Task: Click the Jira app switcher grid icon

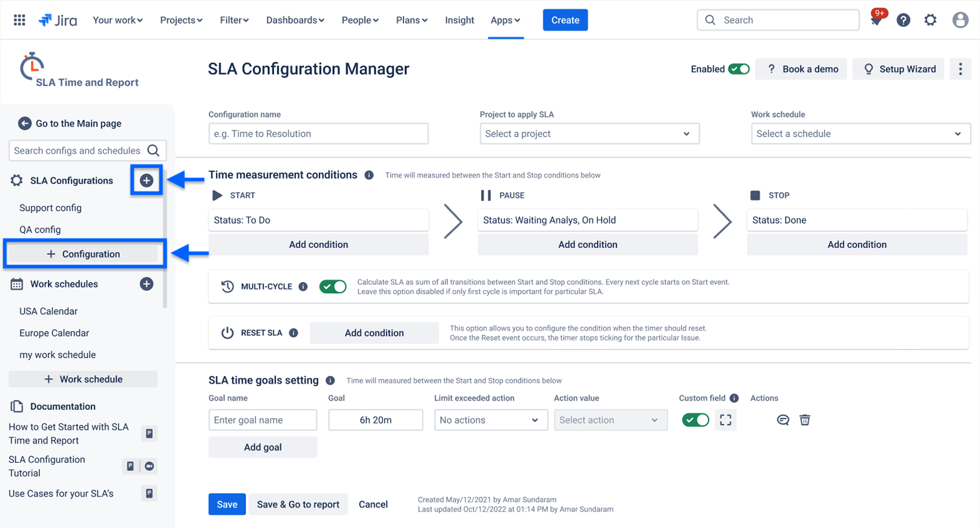Action: [x=19, y=20]
